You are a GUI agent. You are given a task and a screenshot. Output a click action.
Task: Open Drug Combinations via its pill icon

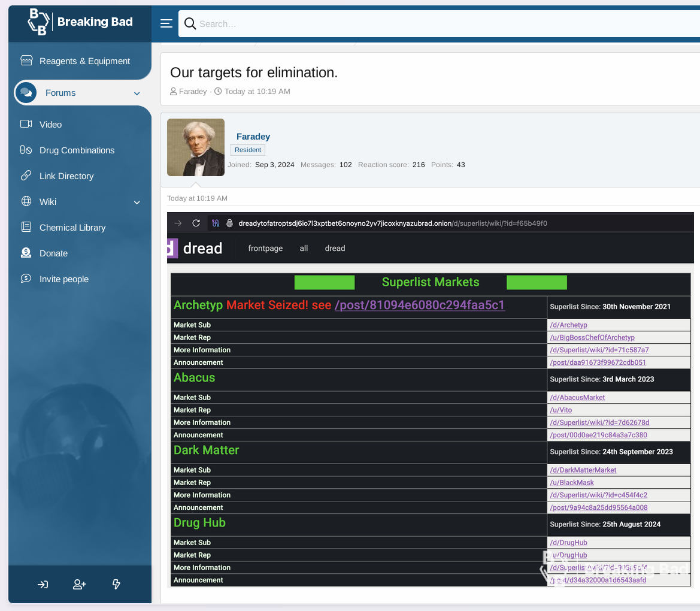pos(26,150)
